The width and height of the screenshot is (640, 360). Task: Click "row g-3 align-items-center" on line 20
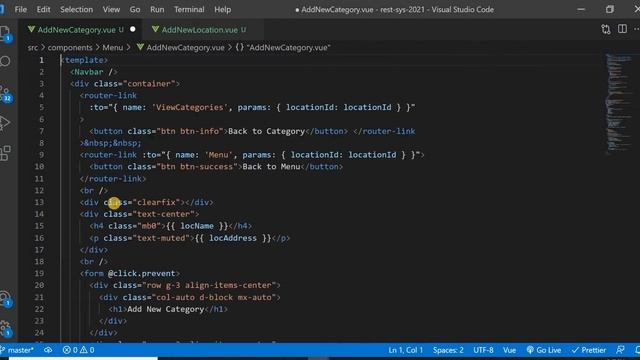(x=209, y=285)
